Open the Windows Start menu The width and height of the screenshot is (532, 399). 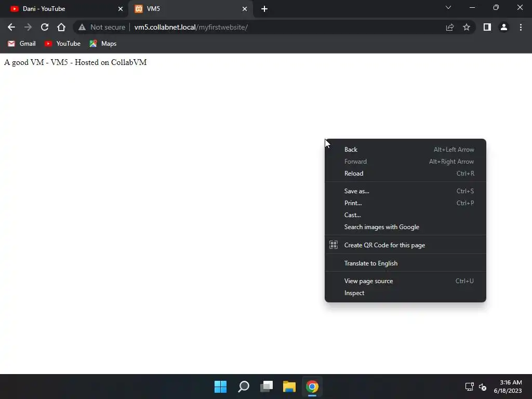point(220,387)
